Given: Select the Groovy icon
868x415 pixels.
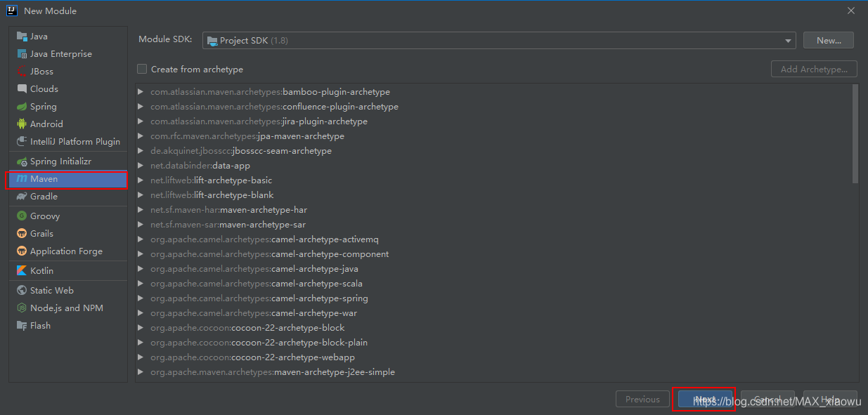Looking at the screenshot, I should tap(22, 216).
